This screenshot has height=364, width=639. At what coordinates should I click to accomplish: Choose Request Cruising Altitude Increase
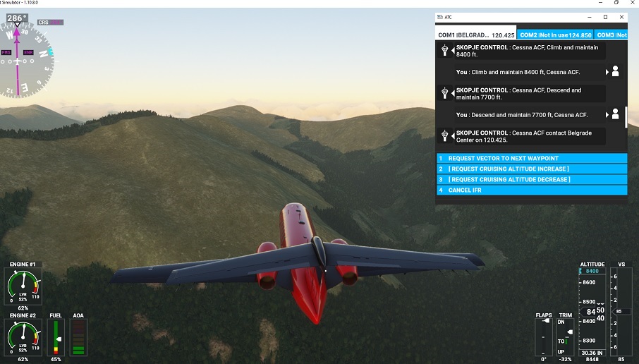point(532,169)
